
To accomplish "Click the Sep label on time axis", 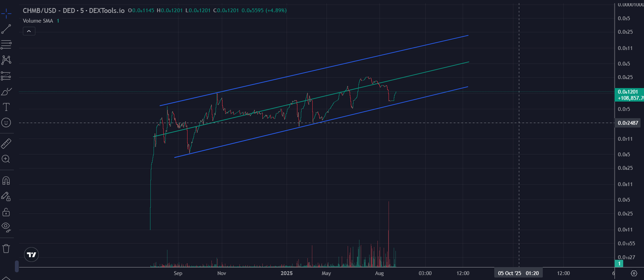I will [178, 273].
